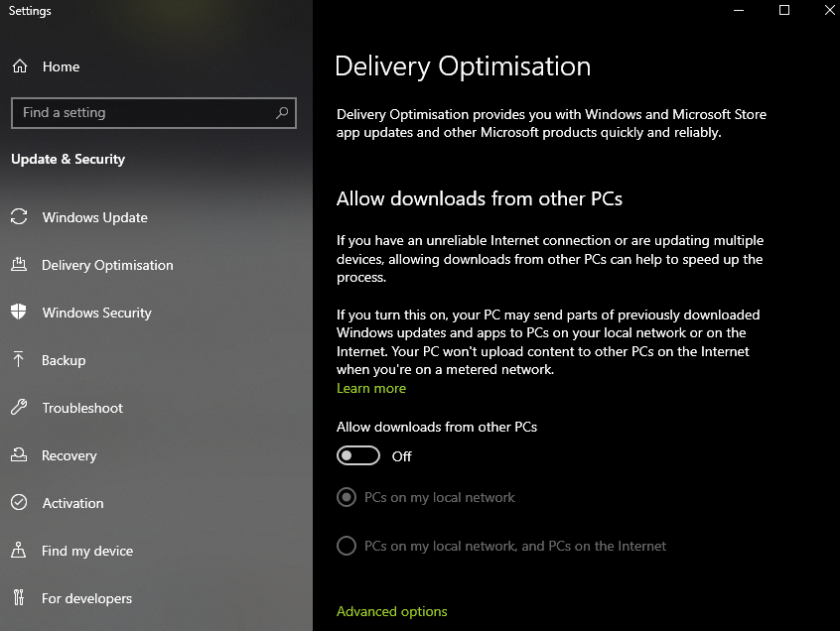
Task: Click the Find my device person icon
Action: click(19, 551)
